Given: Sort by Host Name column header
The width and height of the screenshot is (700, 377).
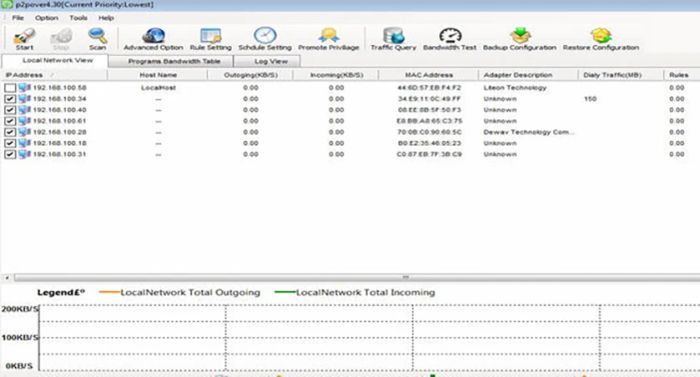Looking at the screenshot, I should pos(158,75).
